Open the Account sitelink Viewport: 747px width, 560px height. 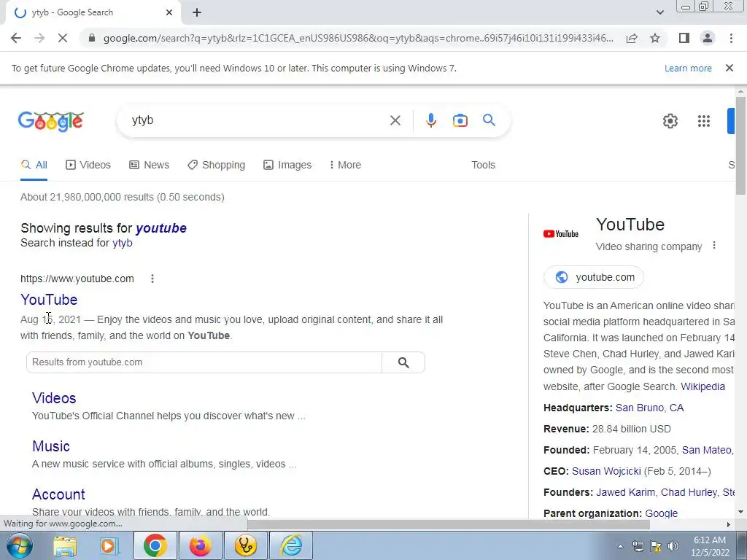point(58,494)
